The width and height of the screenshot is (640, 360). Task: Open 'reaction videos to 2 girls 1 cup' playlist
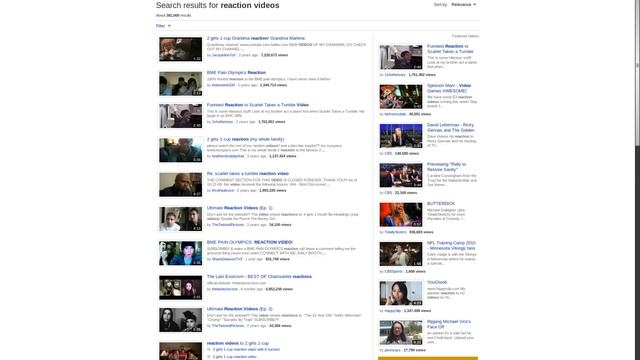click(x=238, y=343)
